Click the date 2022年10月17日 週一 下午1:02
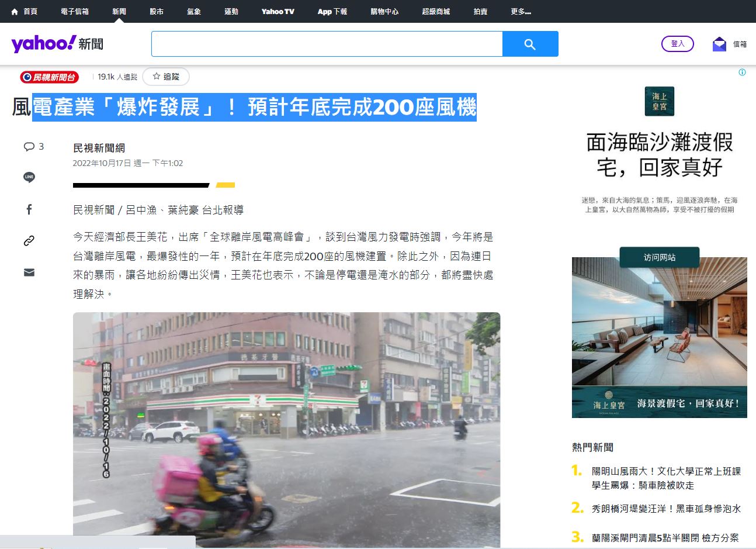This screenshot has height=549, width=756. click(x=128, y=163)
